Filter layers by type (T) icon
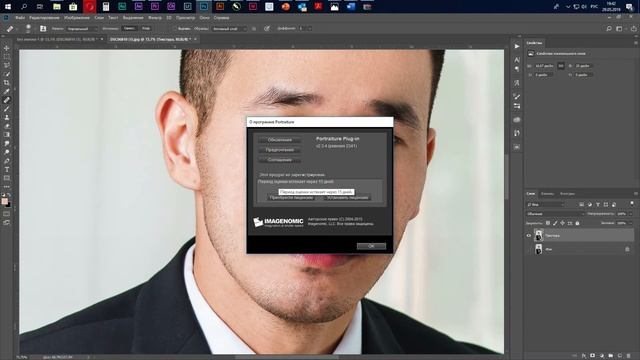The image size is (640, 360). point(598,204)
